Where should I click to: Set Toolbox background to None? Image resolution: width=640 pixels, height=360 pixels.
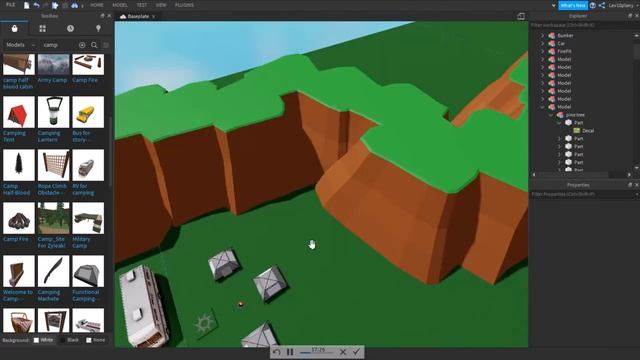[96, 340]
